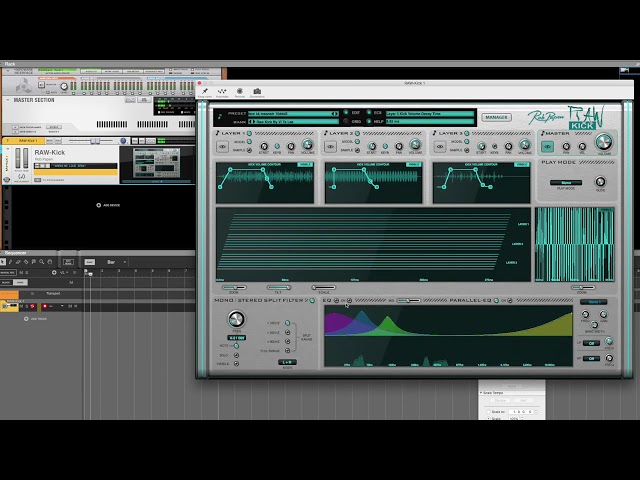The image size is (640, 480).
Task: Click RAW-Kick plugin thumbnail in Rack
Action: pos(157,163)
